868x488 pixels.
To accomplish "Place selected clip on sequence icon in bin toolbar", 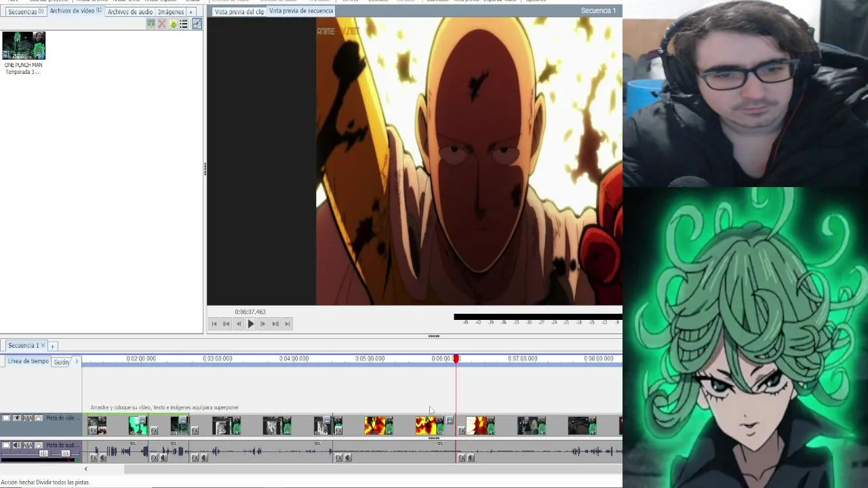I will pyautogui.click(x=151, y=24).
